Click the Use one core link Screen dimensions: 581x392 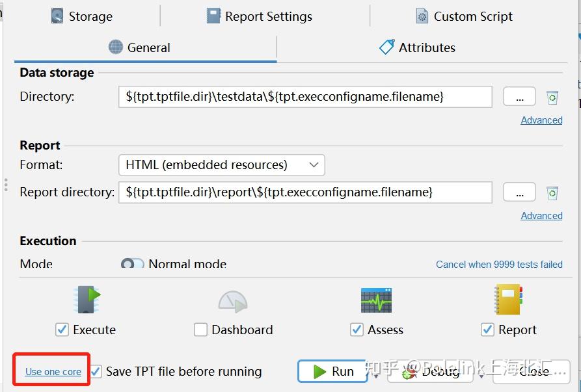point(53,372)
